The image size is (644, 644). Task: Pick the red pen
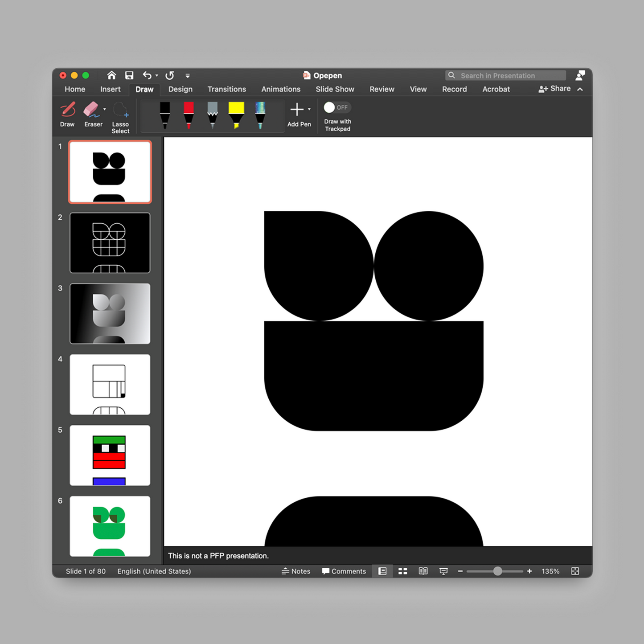coord(189,115)
